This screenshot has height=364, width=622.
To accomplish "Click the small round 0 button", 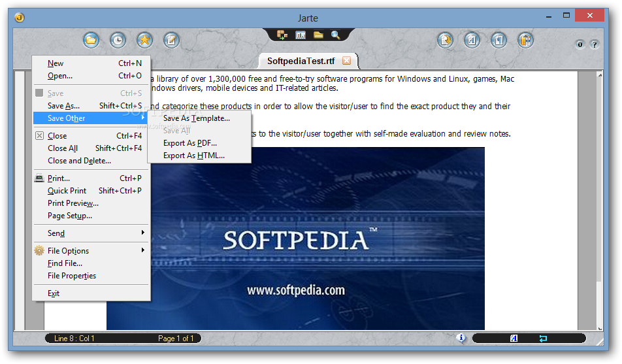I will (580, 44).
